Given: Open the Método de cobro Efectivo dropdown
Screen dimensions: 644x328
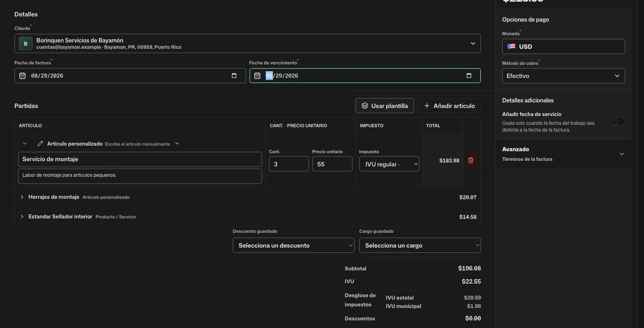Looking at the screenshot, I should pos(563,76).
